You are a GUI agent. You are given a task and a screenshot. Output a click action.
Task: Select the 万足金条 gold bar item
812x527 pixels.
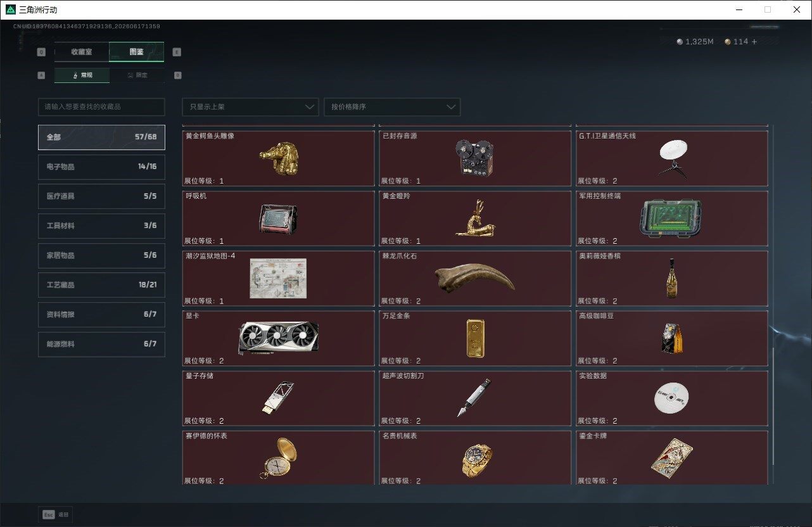475,338
